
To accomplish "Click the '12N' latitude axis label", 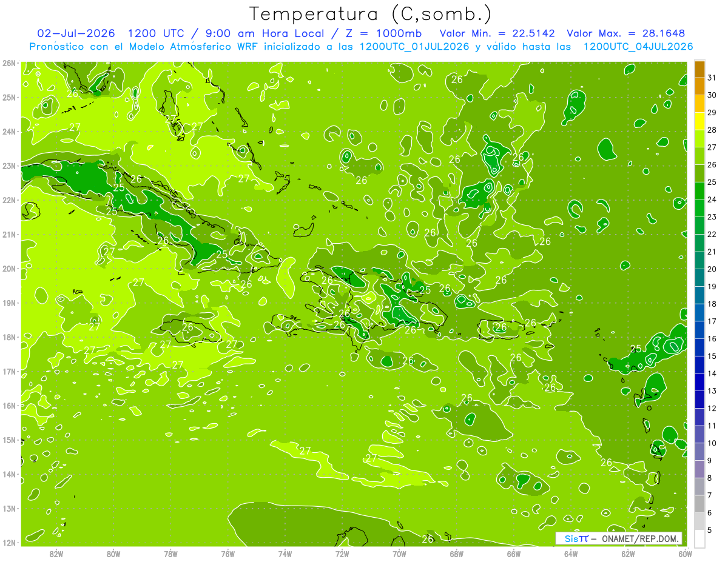I will click(8, 543).
